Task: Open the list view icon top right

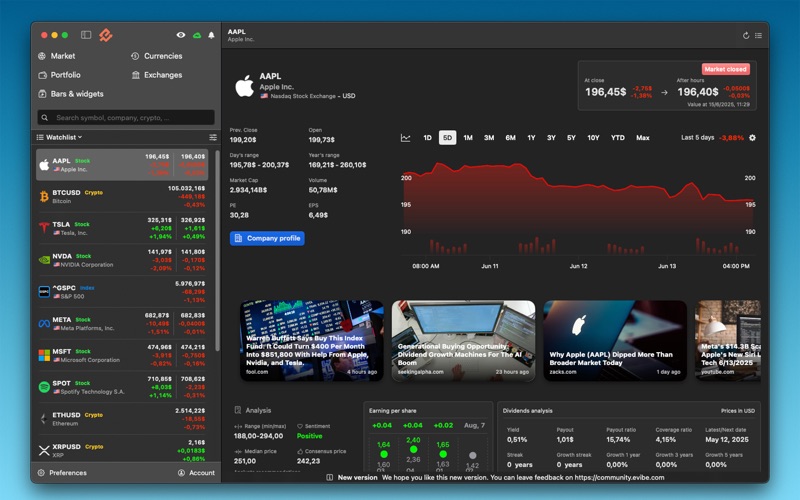Action: coord(759,35)
